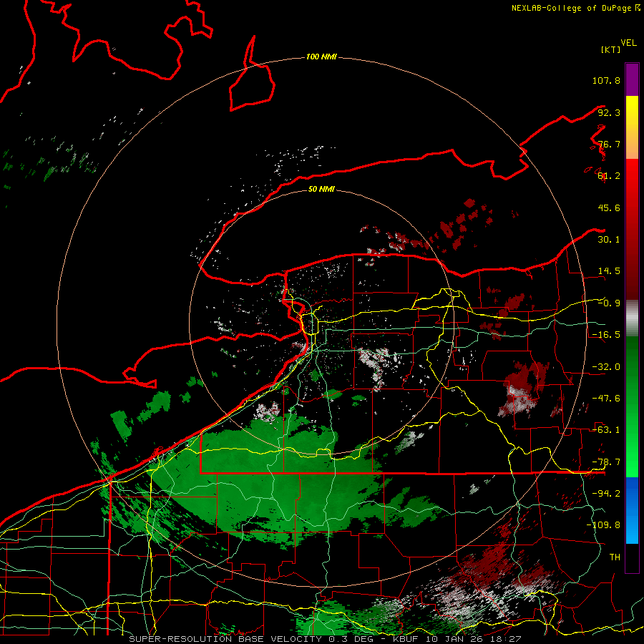
Task: Click the black TH segment of color bar
Action: click(x=632, y=557)
